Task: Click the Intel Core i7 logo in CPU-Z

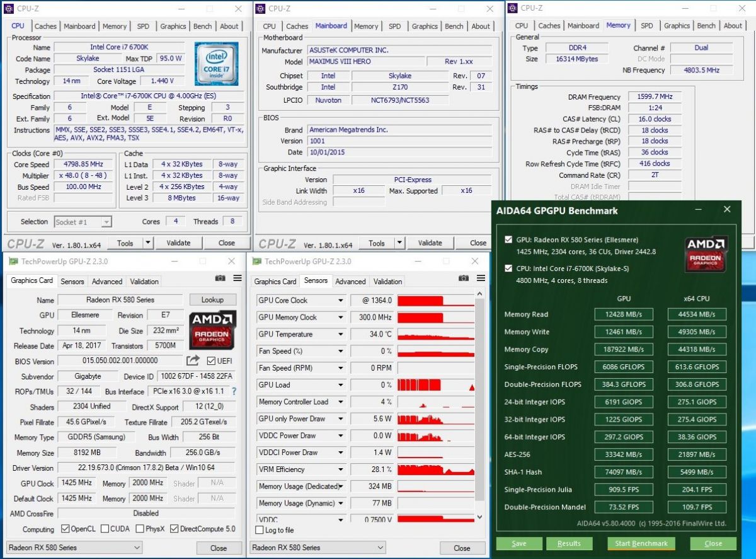Action: pyautogui.click(x=216, y=64)
